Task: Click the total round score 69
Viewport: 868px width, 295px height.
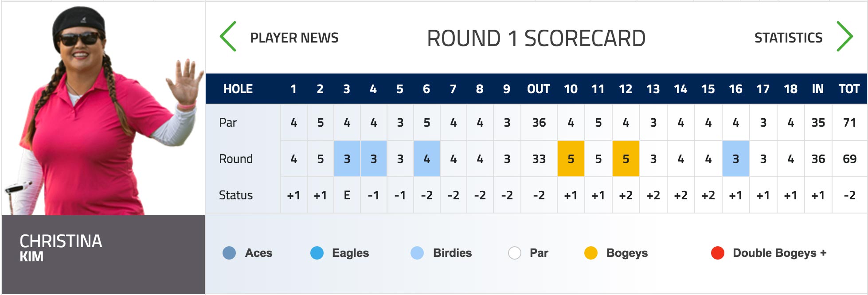Action: [x=849, y=159]
